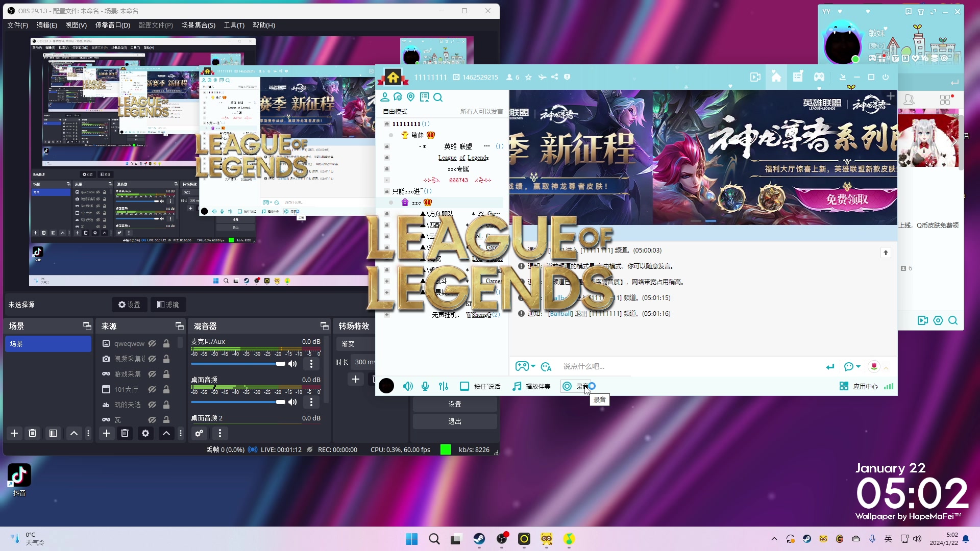Viewport: 980px width, 551px height.
Task: Open scene filters icon in scenes toolbar
Action: 53,433
